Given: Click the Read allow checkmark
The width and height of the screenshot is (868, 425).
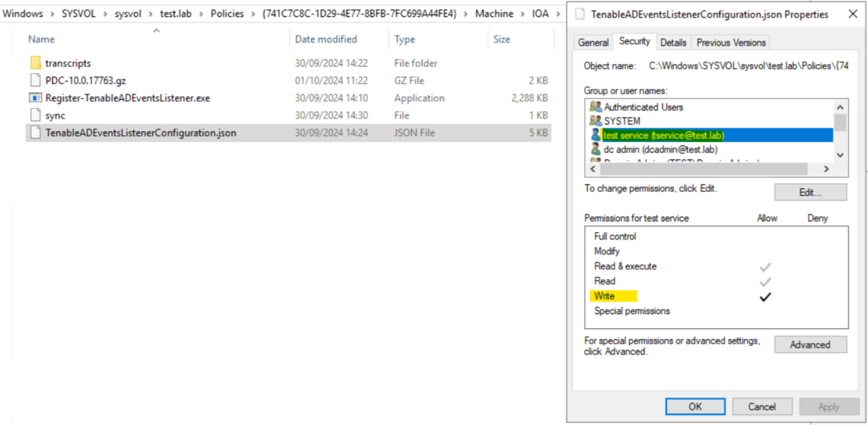Looking at the screenshot, I should pos(765,282).
